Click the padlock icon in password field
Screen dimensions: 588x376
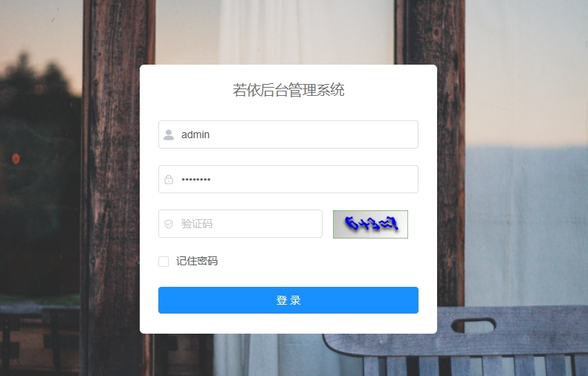click(x=169, y=180)
